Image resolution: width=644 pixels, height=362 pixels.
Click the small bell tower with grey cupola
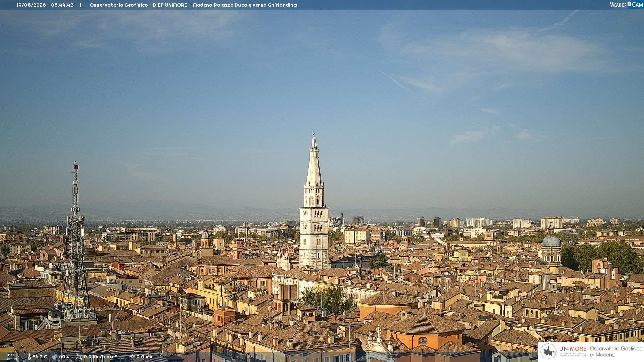[206, 239]
